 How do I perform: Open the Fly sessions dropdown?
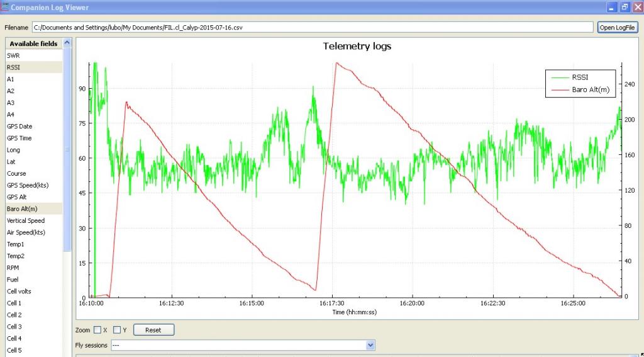tap(370, 345)
